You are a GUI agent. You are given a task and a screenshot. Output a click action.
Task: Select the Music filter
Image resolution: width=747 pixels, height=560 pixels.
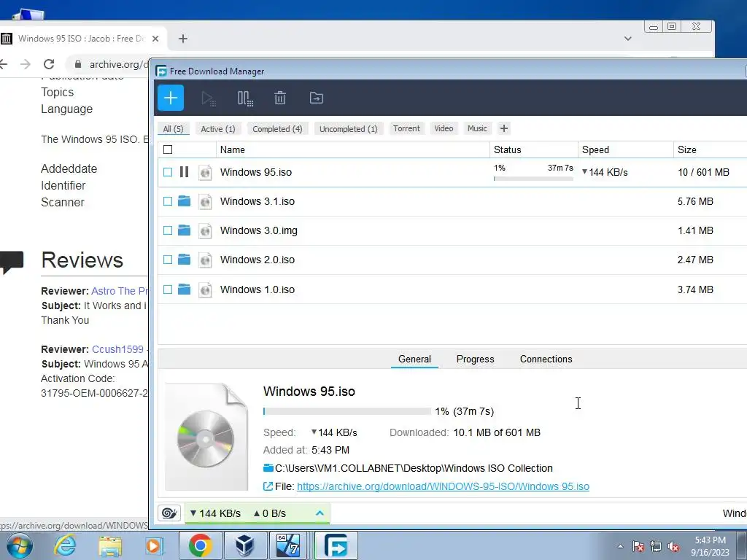477,128
